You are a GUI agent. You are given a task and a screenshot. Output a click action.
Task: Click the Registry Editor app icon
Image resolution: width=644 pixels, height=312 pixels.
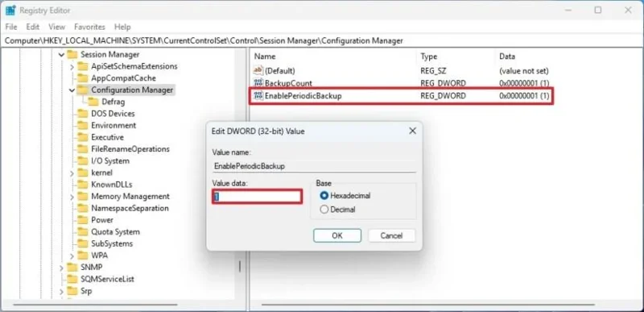pyautogui.click(x=10, y=10)
